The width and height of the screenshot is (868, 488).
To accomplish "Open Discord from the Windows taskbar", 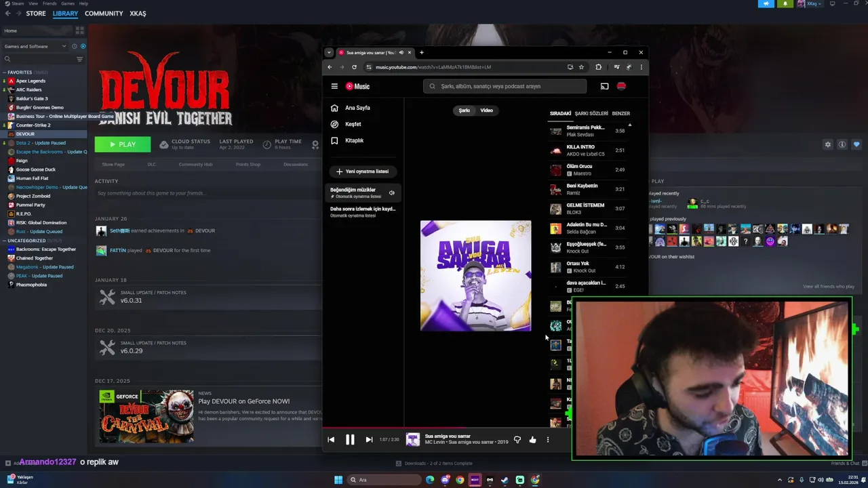I will click(445, 480).
